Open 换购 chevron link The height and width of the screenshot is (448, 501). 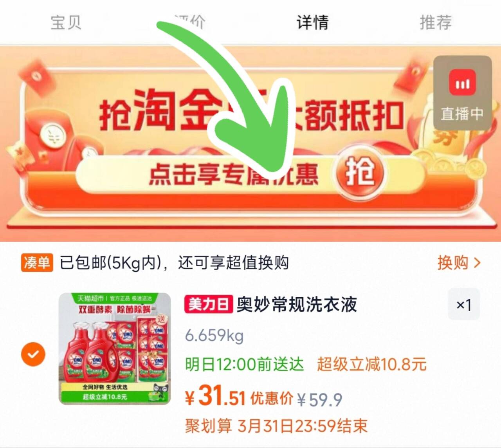click(459, 262)
